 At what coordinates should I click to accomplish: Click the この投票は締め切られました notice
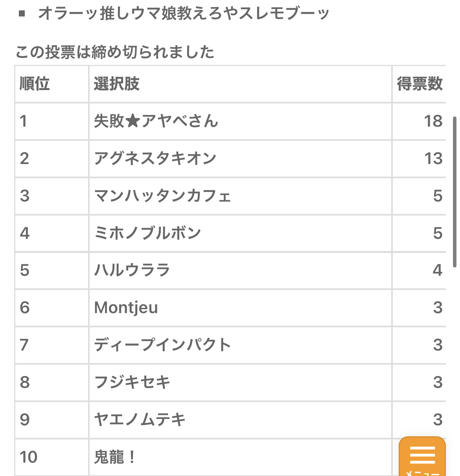click(115, 52)
